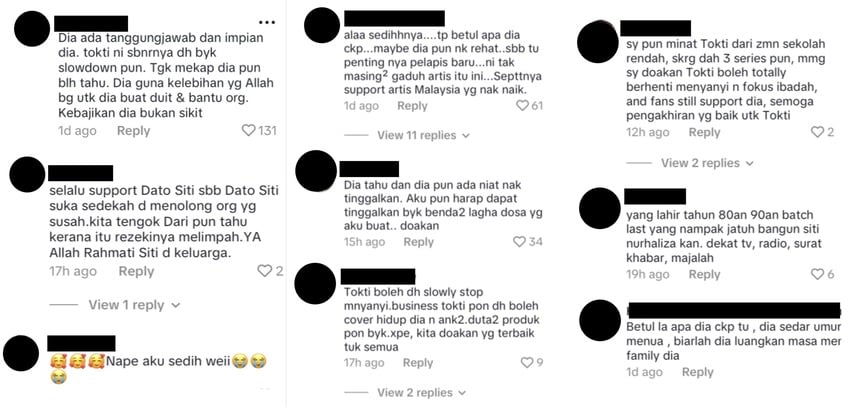
Task: Reply to the 17h ago Dato Siti comment
Action: click(x=136, y=271)
